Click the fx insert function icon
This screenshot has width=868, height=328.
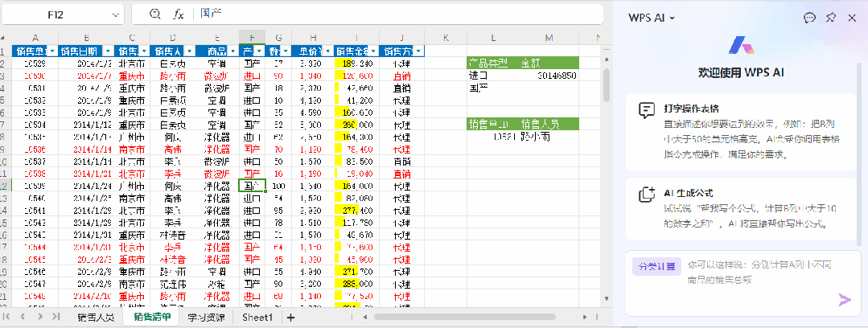pos(179,14)
